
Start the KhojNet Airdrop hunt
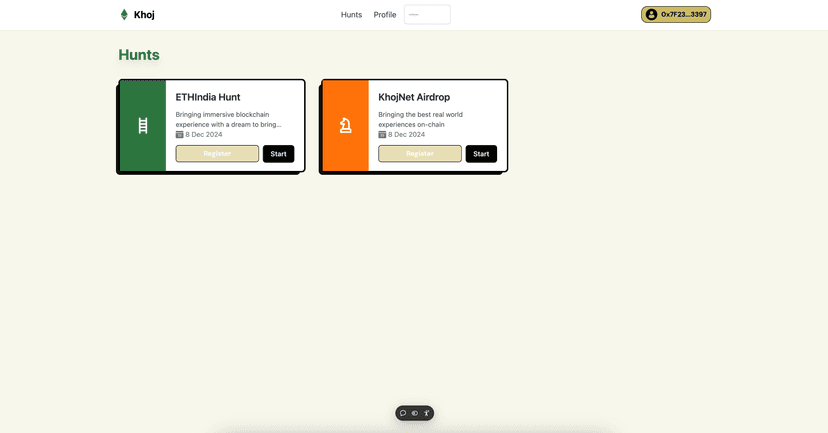(481, 154)
